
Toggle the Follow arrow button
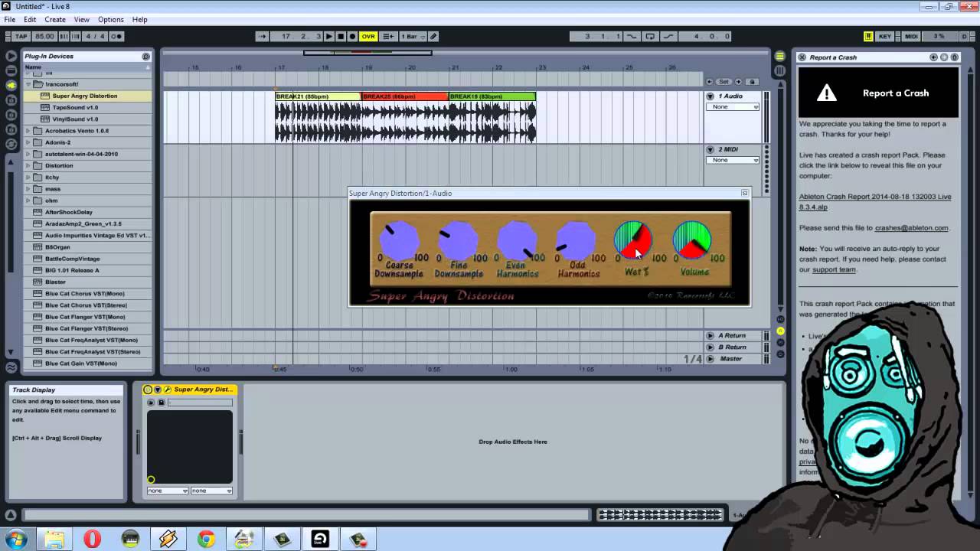pyautogui.click(x=262, y=36)
